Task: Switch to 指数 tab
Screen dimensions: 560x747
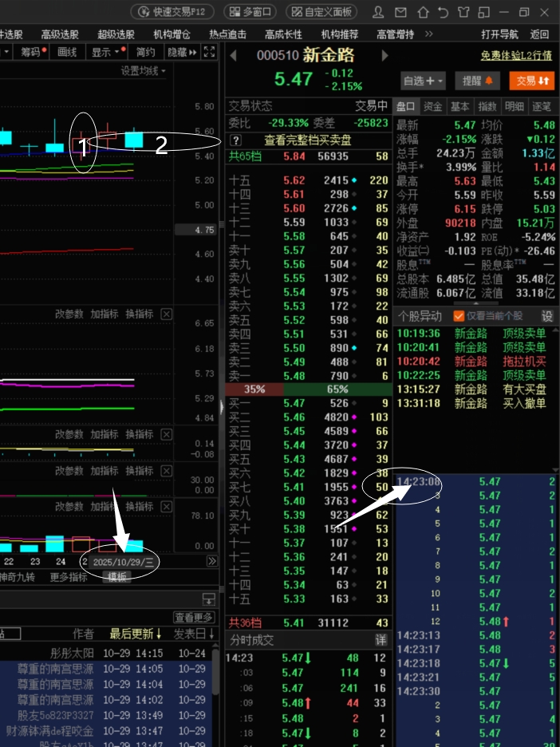Action: (487, 106)
